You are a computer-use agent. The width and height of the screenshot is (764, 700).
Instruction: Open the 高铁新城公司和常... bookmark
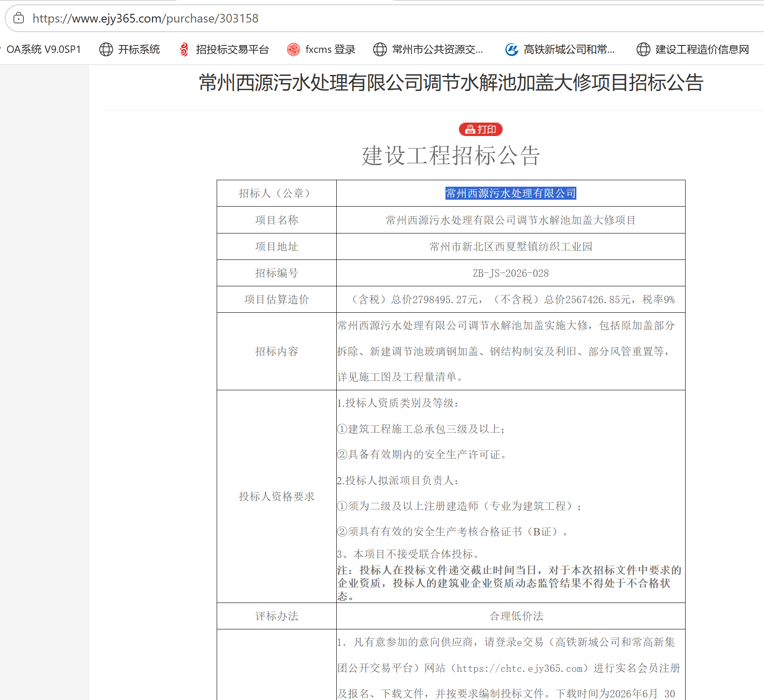569,49
